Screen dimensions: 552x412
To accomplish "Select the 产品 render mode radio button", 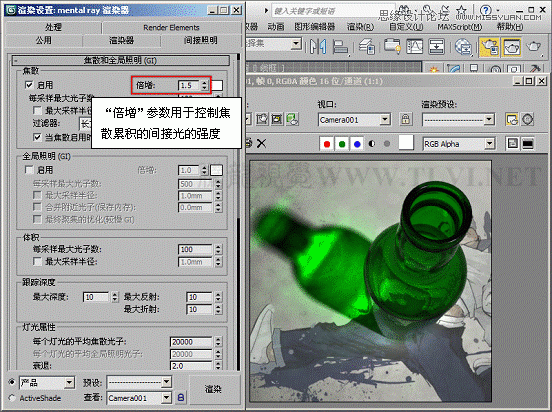I will point(12,382).
